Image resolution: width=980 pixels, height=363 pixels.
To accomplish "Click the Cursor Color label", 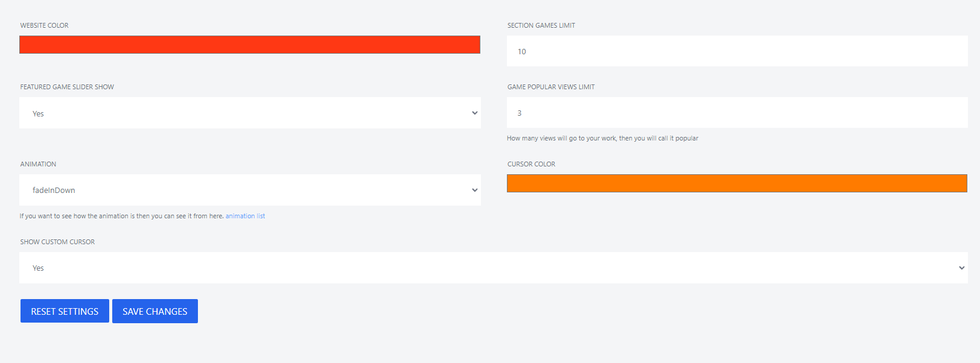I will [x=531, y=164].
